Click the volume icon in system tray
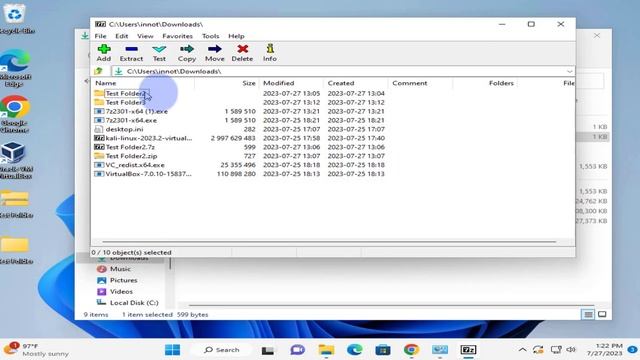Screen dimensions: 640x360 tap(571, 350)
